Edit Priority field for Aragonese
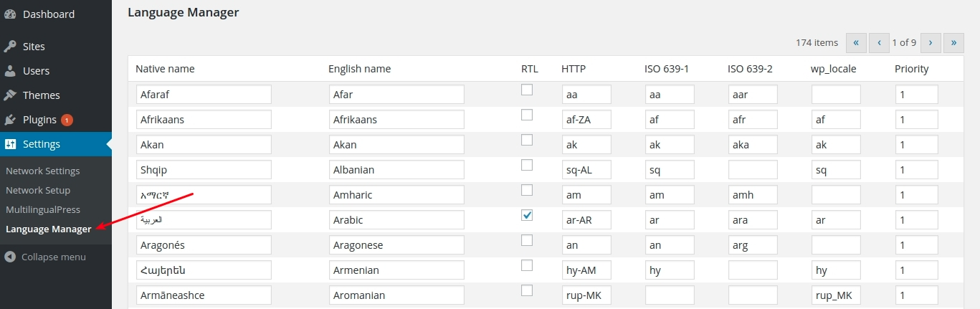 click(x=917, y=245)
